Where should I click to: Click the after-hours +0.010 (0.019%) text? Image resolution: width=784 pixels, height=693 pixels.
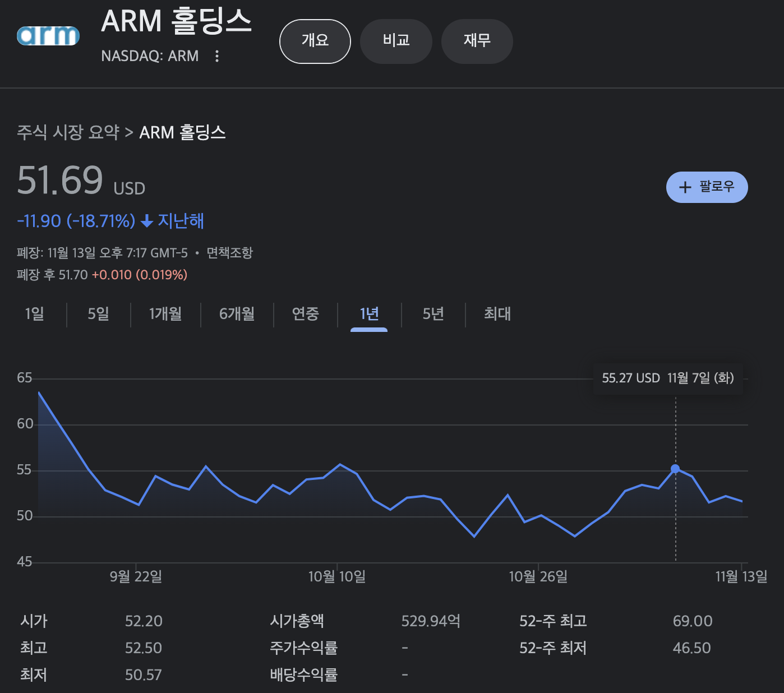click(x=140, y=275)
